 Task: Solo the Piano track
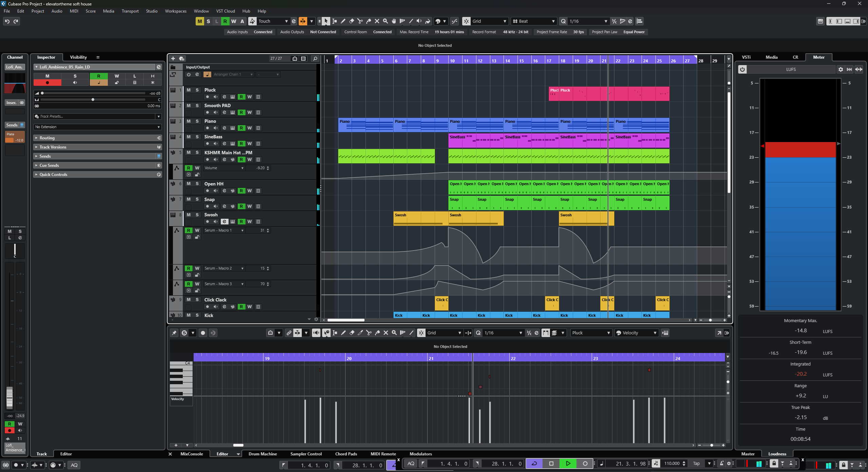[197, 121]
